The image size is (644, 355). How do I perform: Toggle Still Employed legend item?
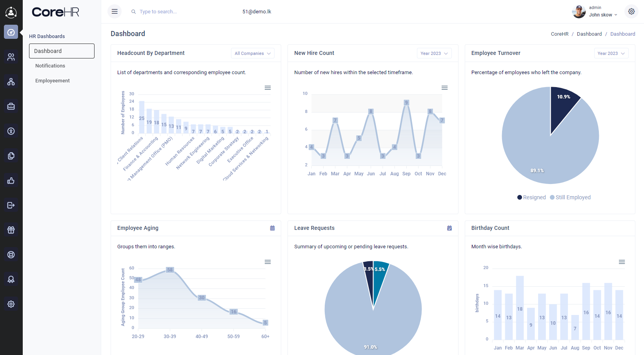[x=570, y=197]
